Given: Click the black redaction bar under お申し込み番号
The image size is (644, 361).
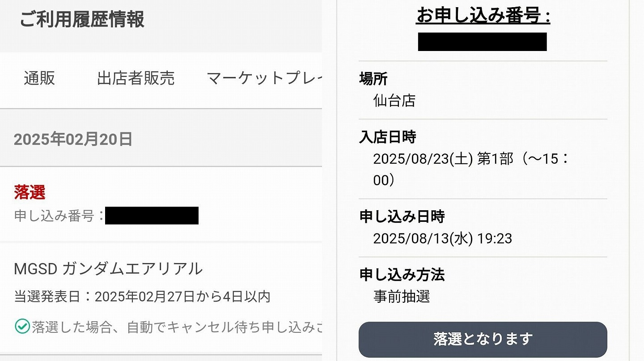Looking at the screenshot, I should point(482,42).
